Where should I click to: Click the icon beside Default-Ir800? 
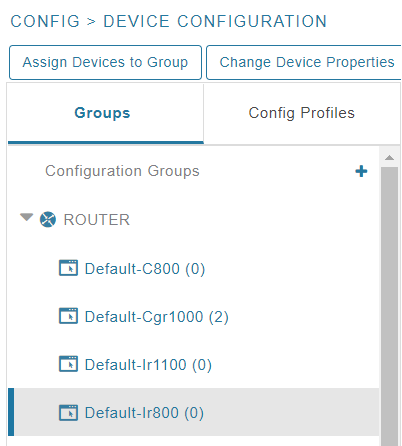click(68, 413)
